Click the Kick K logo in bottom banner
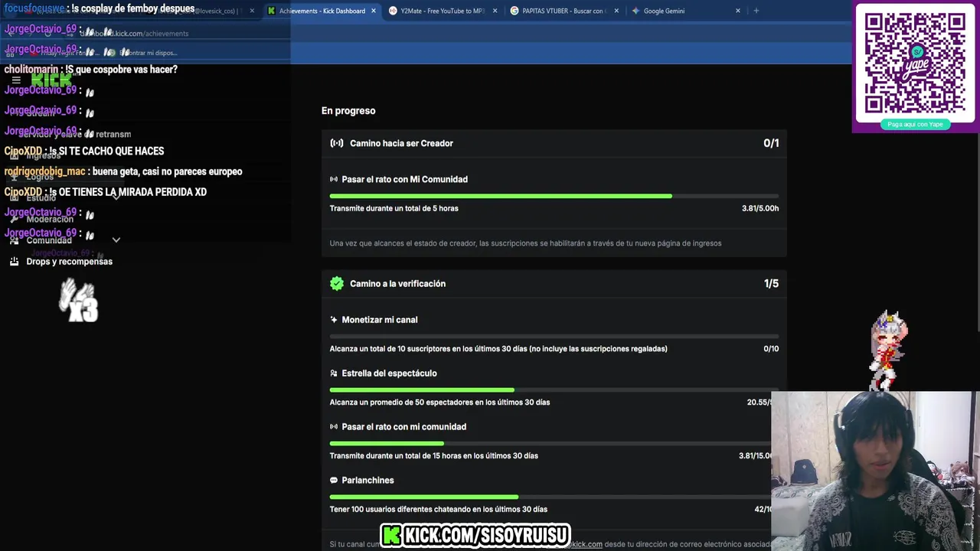 click(x=392, y=535)
